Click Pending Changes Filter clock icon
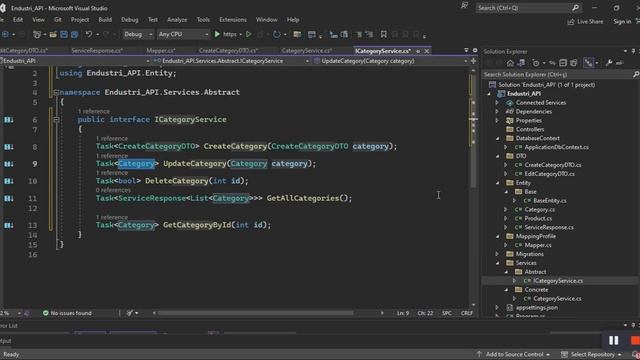 click(x=536, y=63)
